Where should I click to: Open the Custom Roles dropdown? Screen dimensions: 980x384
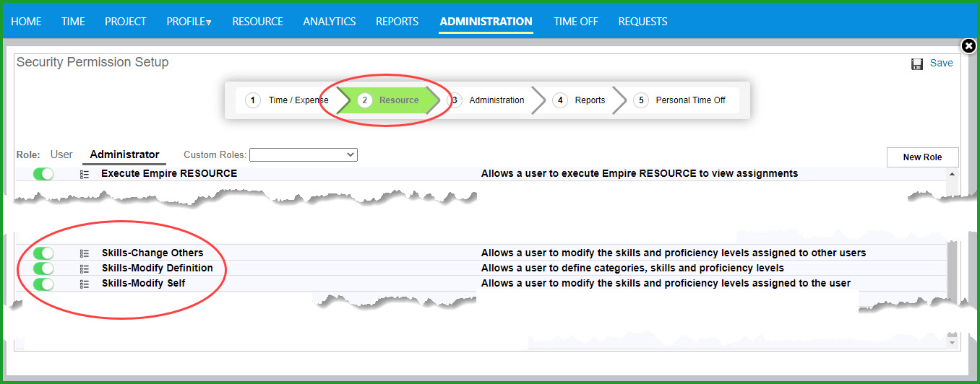point(303,154)
